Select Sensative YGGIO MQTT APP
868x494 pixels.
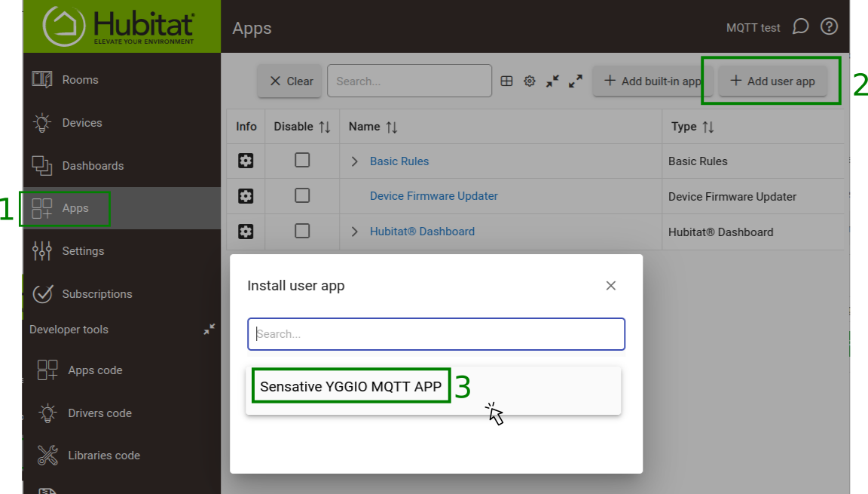(x=351, y=387)
